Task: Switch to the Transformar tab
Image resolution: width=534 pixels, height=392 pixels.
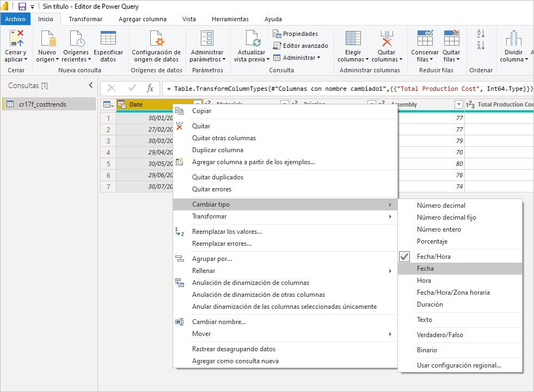Action: tap(85, 19)
